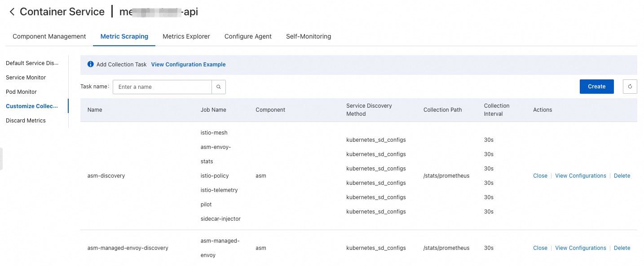The width and height of the screenshot is (644, 266).
Task: Open Service Monitor in sidebar
Action: 26,78
